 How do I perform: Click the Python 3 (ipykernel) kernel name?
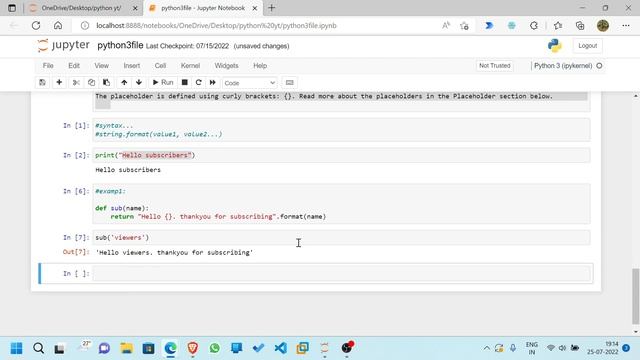(x=563, y=66)
